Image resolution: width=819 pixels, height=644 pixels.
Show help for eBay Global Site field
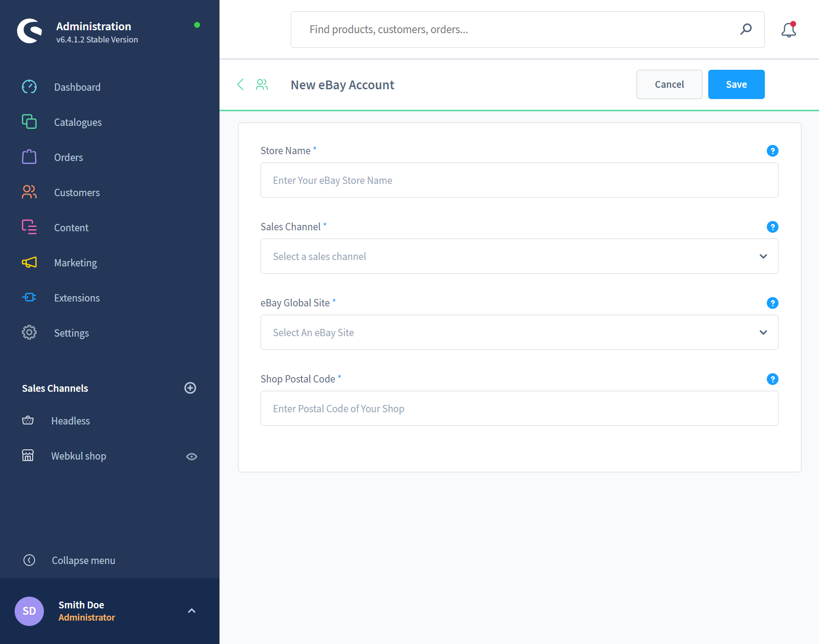(773, 303)
